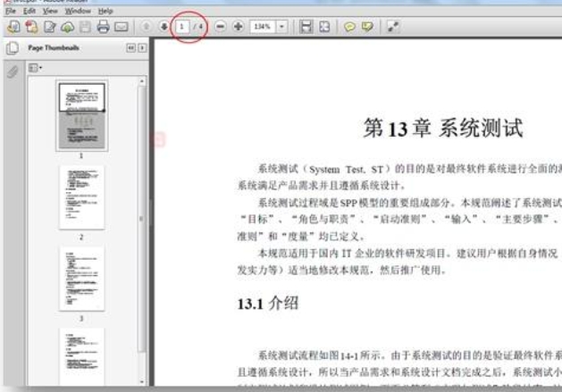Click the fit width scrolling icon
This screenshot has height=392, width=562.
[306, 27]
